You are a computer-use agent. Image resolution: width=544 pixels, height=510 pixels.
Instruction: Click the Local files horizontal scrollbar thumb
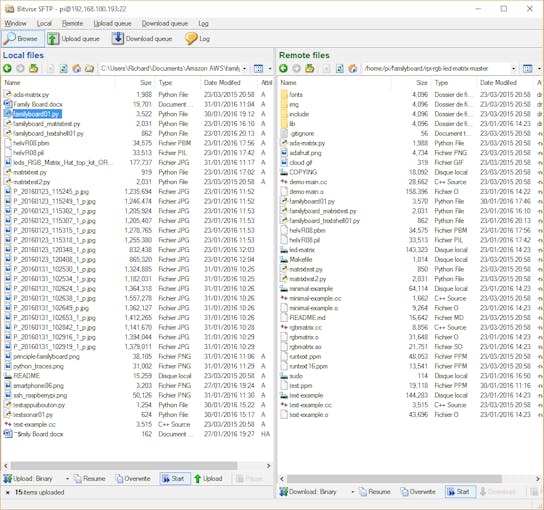click(x=124, y=466)
